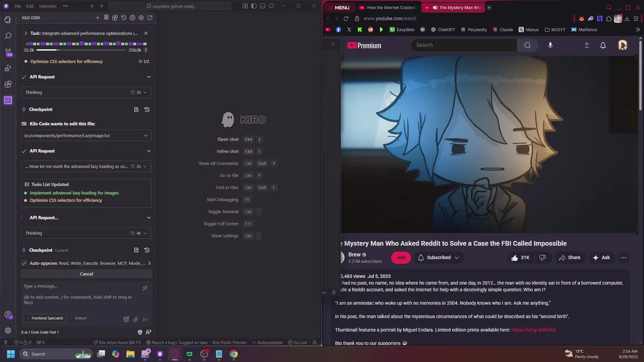Attach an image with the paperclip icon
644x362 pixels.
[135, 319]
